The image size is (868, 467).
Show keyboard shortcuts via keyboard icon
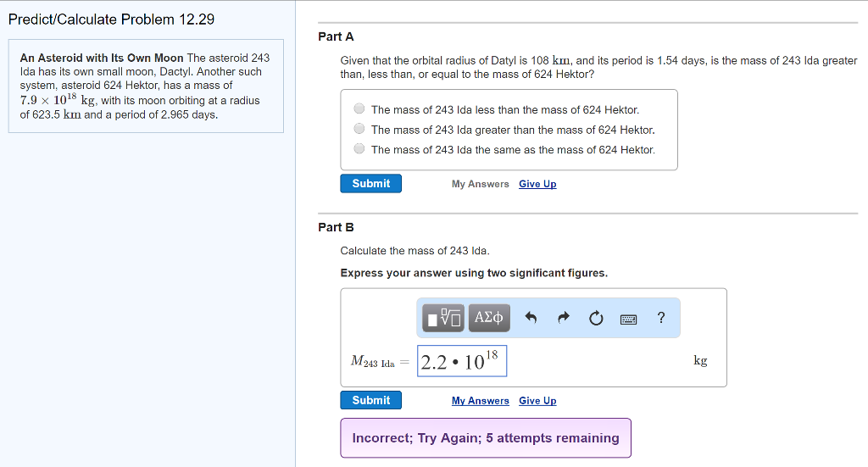(628, 319)
